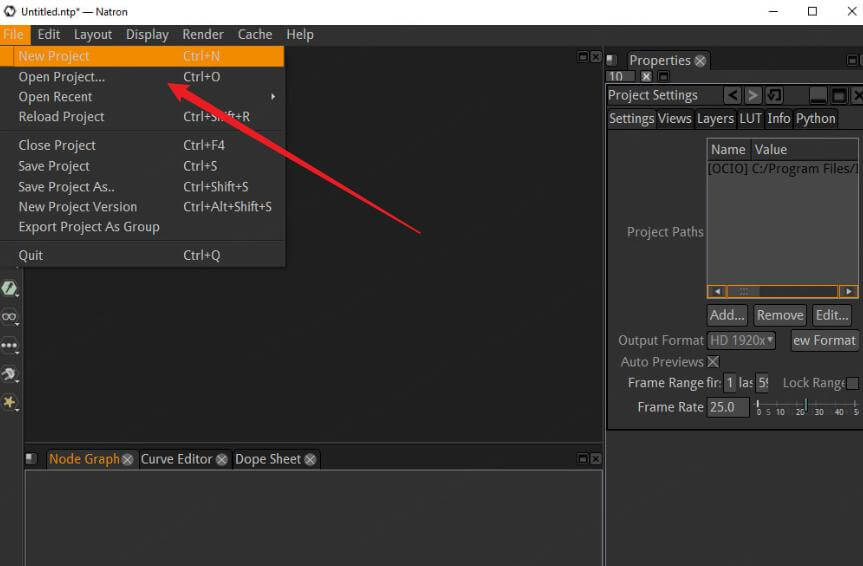The height and width of the screenshot is (566, 863).
Task: Click the undo arrow in Project Settings header
Action: (x=733, y=95)
